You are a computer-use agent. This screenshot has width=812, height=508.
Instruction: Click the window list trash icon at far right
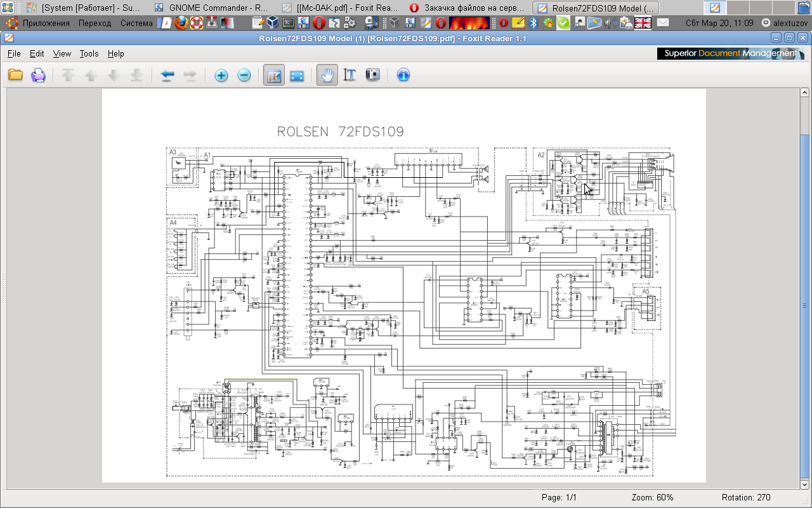[x=804, y=8]
